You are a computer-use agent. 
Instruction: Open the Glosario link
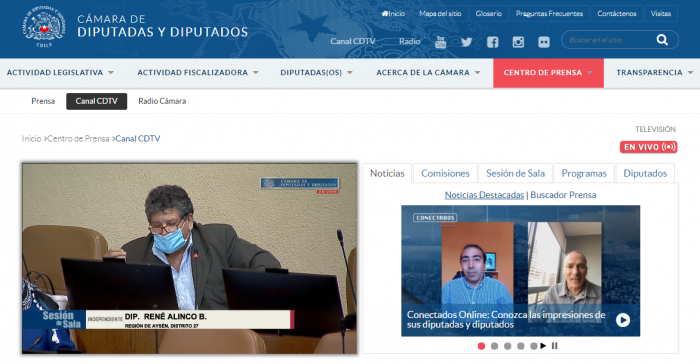(488, 13)
